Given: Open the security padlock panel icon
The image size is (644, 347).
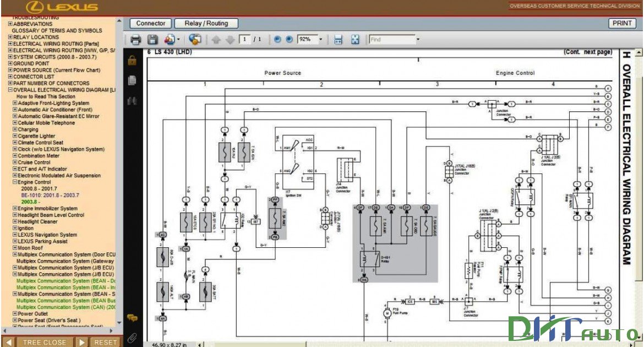Looking at the screenshot, I should pyautogui.click(x=132, y=61).
